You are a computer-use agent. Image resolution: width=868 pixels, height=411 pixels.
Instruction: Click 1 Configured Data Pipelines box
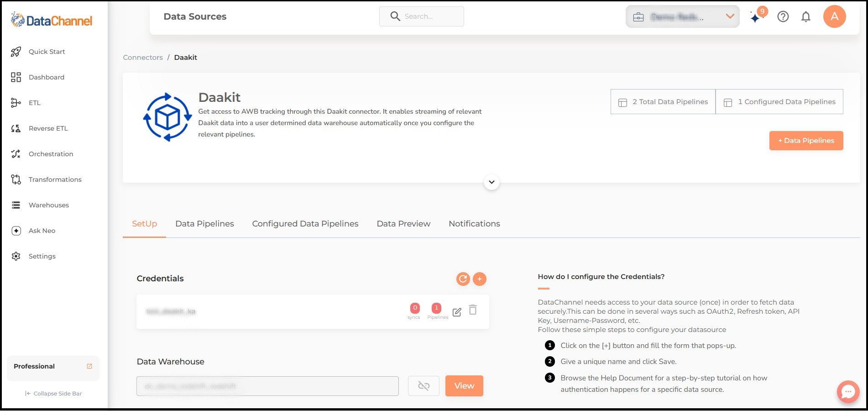click(x=779, y=102)
